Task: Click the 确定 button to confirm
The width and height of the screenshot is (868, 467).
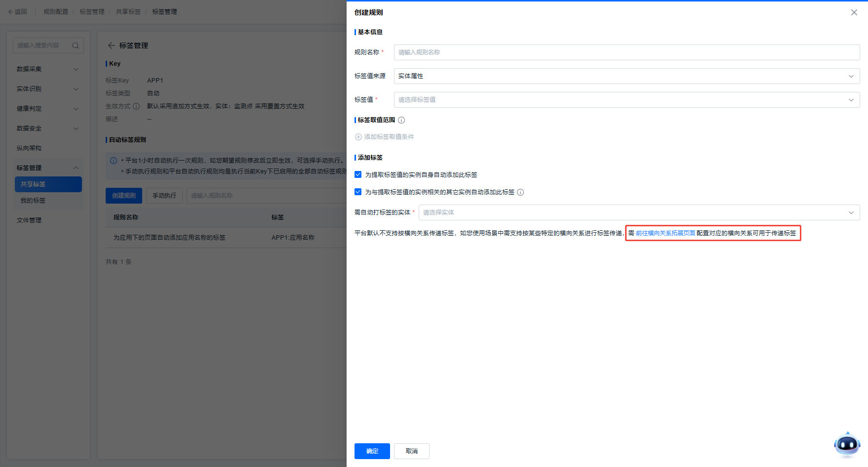Action: (x=372, y=451)
